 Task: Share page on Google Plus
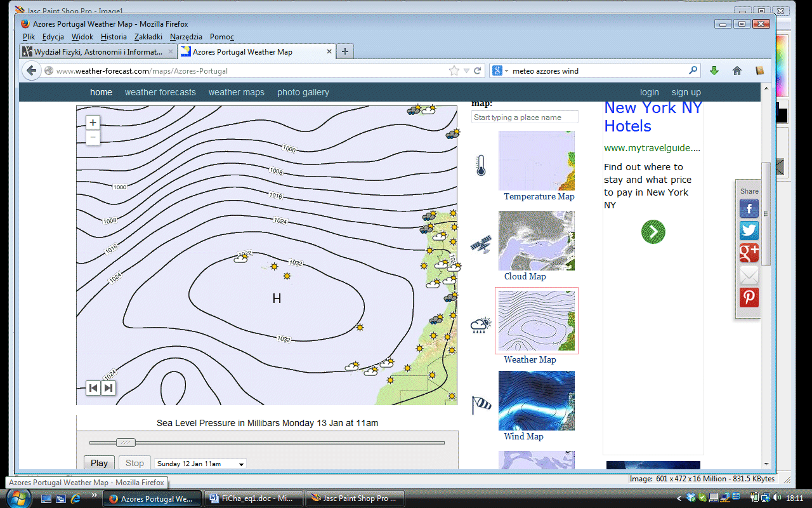[x=749, y=253]
